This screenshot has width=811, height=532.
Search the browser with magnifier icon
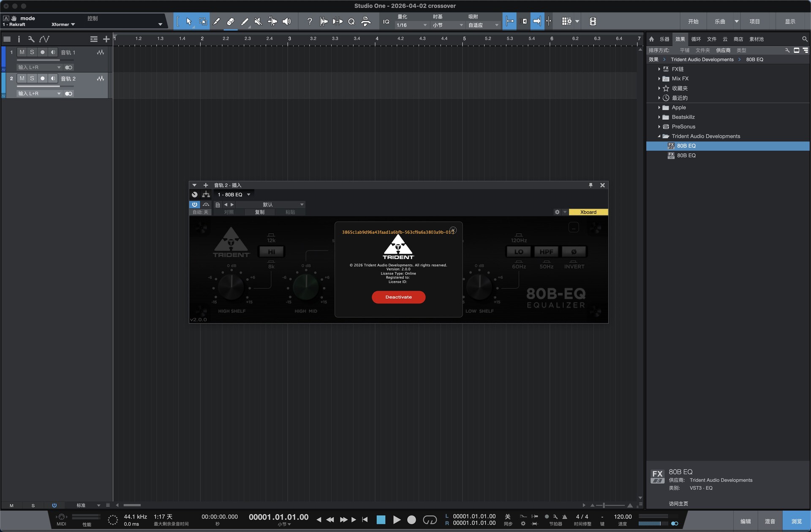coord(805,39)
